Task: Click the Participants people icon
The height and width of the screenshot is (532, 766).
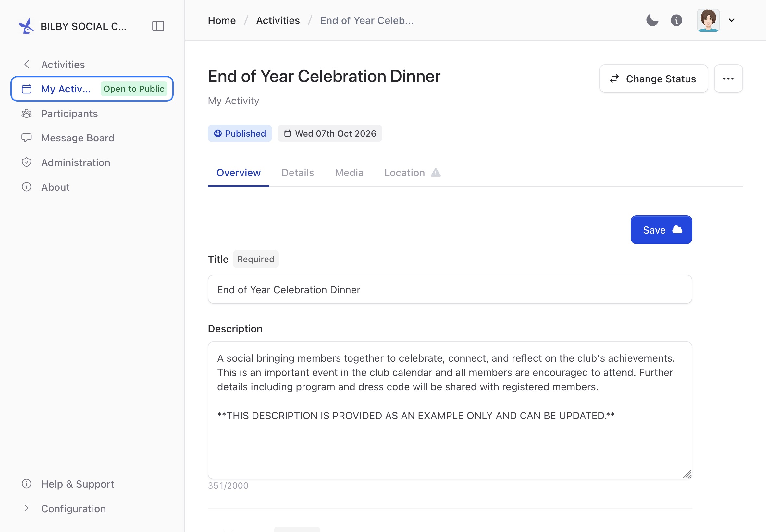Action: coord(26,113)
